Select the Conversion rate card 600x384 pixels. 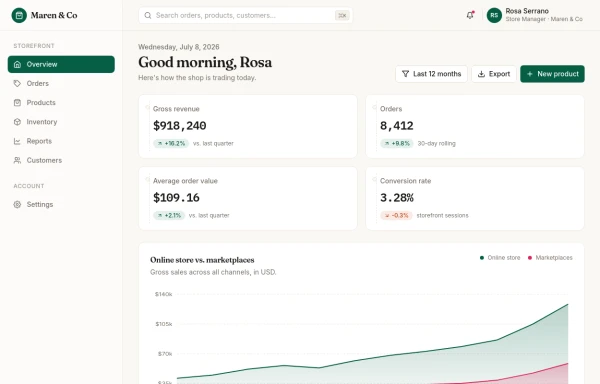tap(475, 198)
